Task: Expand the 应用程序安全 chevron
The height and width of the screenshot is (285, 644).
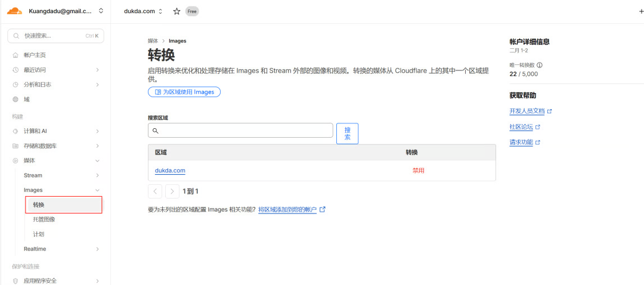Action: click(x=97, y=281)
